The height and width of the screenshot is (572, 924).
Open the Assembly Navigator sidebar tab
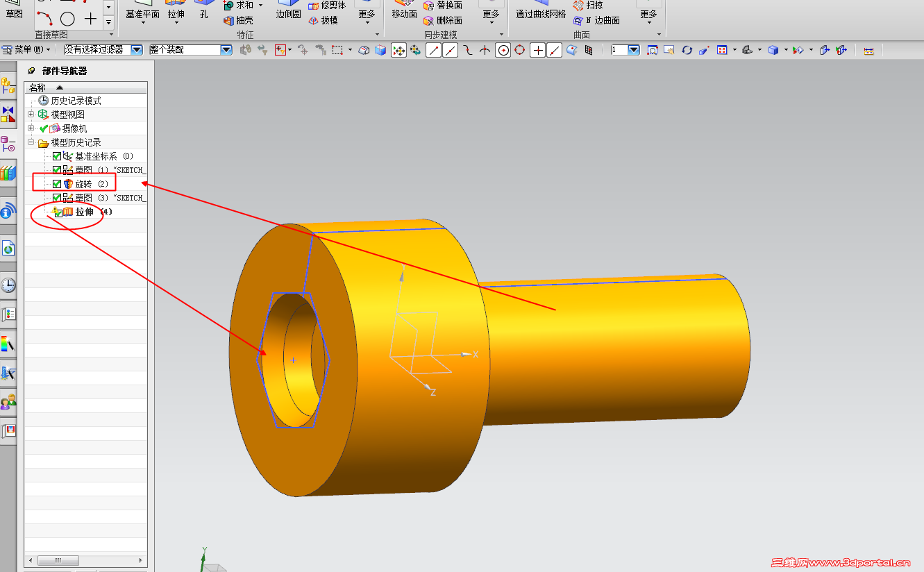(x=8, y=85)
